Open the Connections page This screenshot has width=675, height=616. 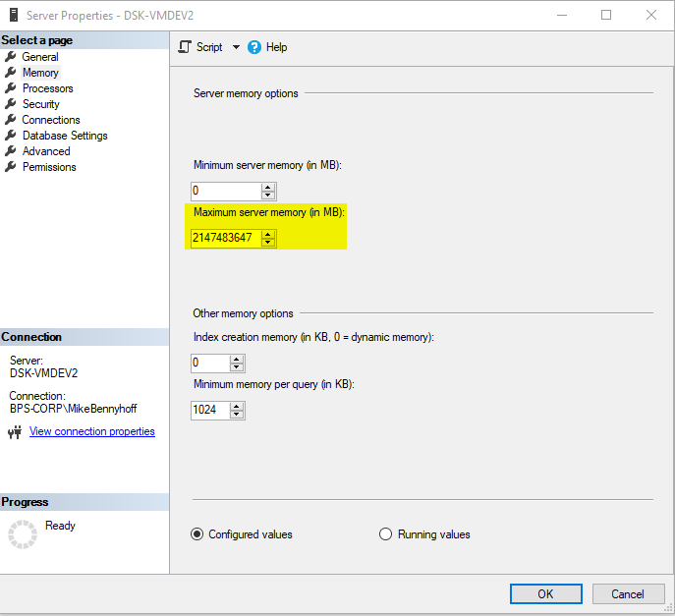click(51, 120)
